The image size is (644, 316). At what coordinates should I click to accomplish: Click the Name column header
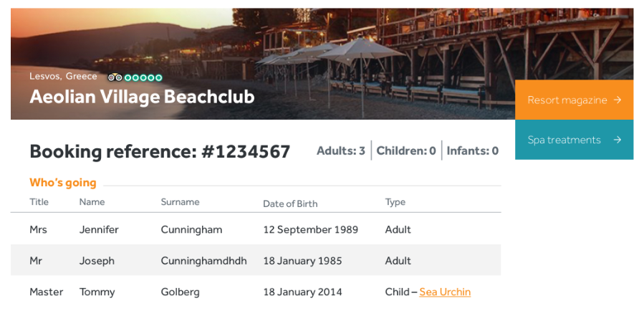click(x=92, y=202)
